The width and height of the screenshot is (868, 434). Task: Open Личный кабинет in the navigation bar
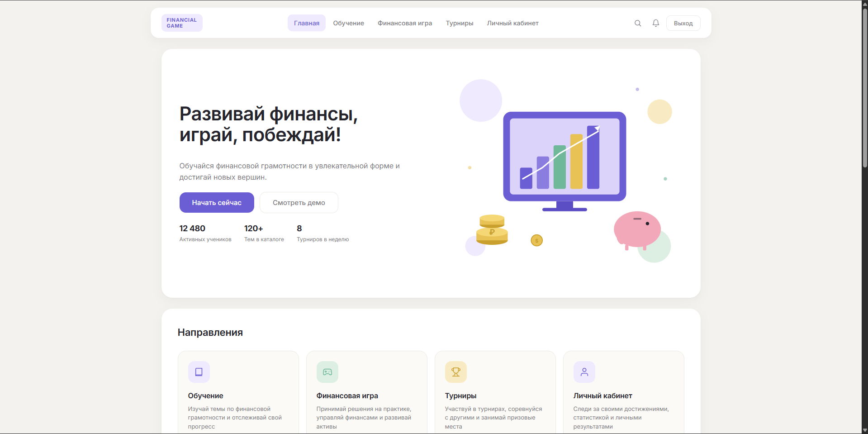click(513, 23)
